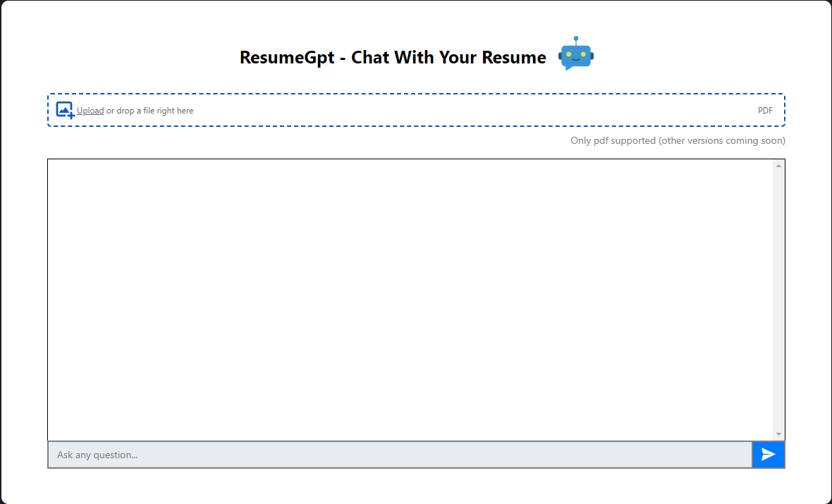The width and height of the screenshot is (832, 504).
Task: Click the ResumeGpt page title
Action: (x=392, y=57)
